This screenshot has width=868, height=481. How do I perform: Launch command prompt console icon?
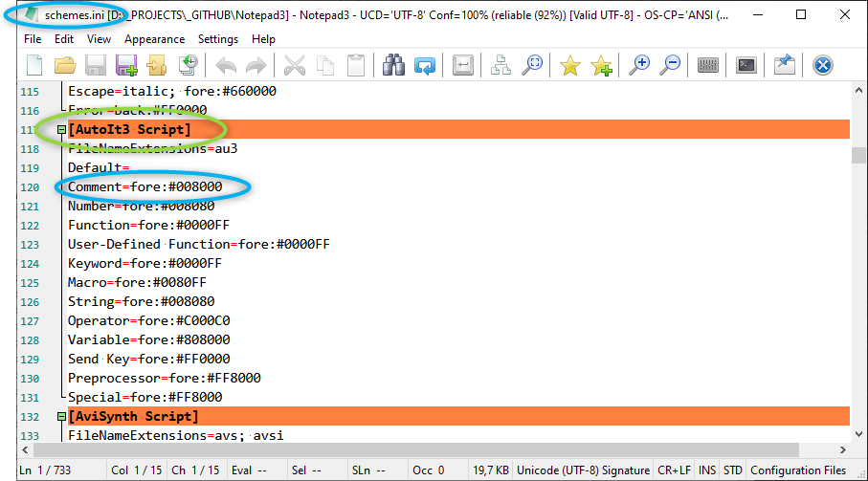click(746, 65)
